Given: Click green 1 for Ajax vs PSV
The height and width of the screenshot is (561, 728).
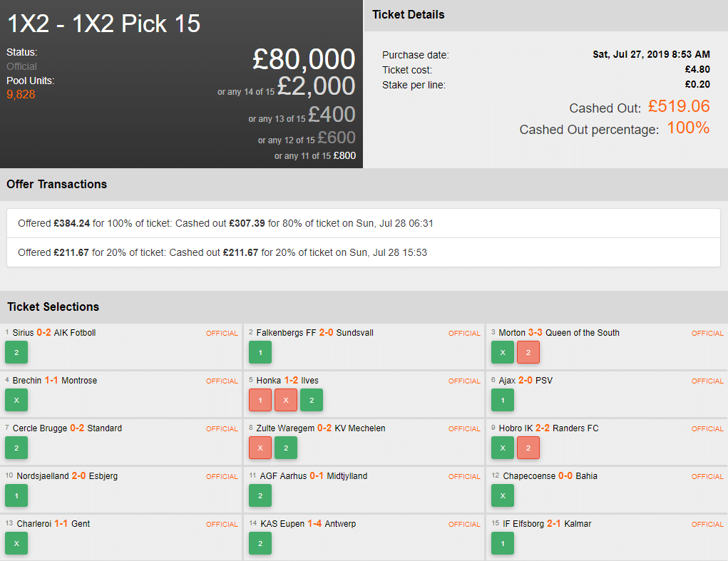Looking at the screenshot, I should (x=503, y=400).
